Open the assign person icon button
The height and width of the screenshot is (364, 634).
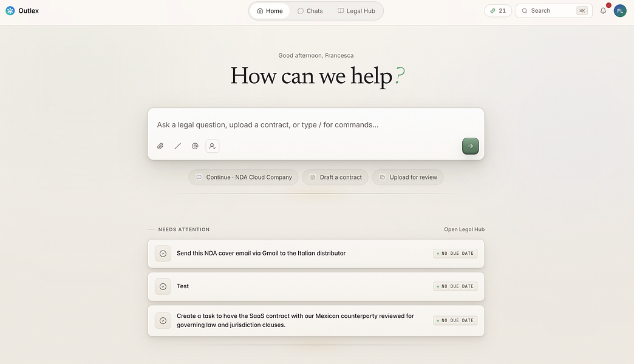tap(213, 146)
